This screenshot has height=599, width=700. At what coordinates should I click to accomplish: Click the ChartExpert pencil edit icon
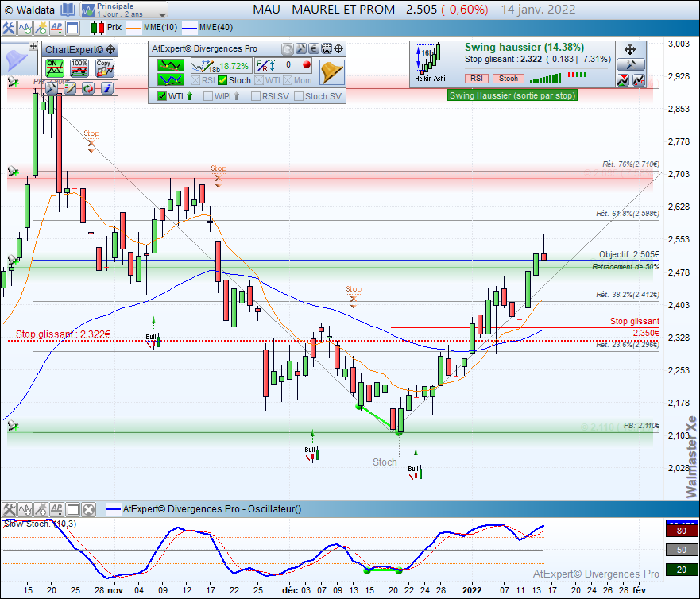(x=70, y=88)
